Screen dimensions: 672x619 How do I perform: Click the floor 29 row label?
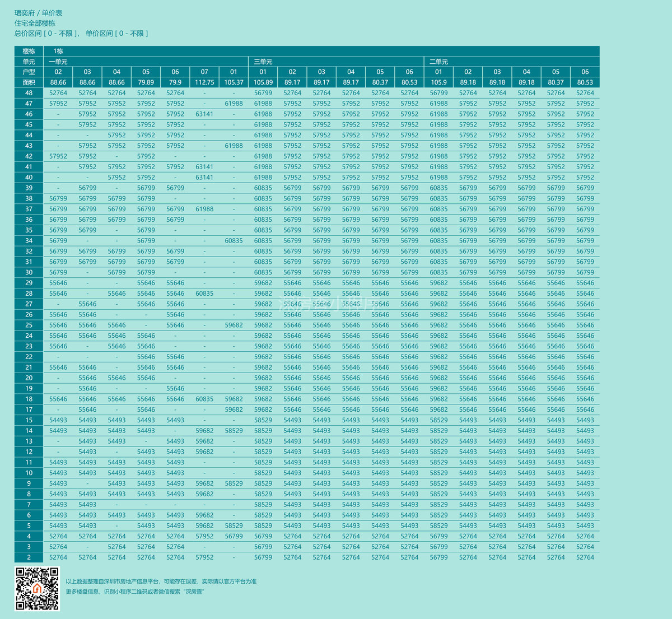pos(29,283)
